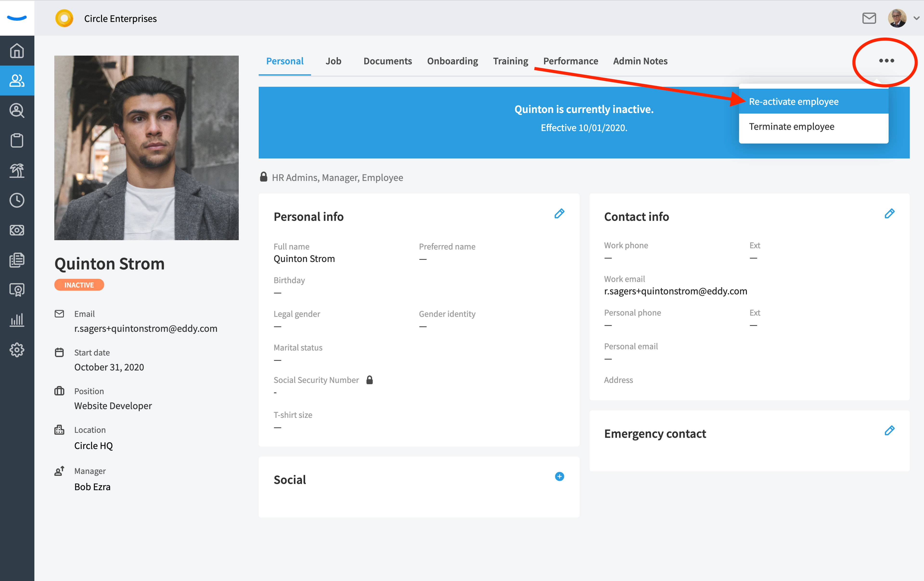Open the payroll money icon in the sidebar
This screenshot has width=924, height=581.
[17, 230]
